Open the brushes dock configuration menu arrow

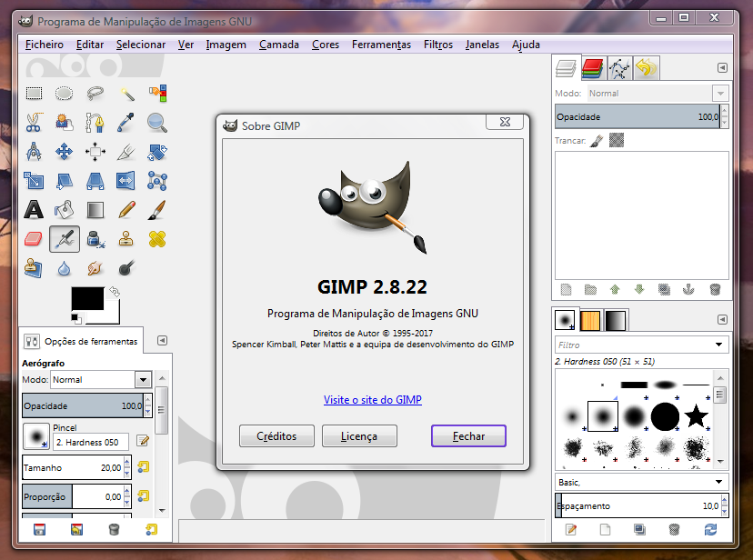tap(722, 320)
